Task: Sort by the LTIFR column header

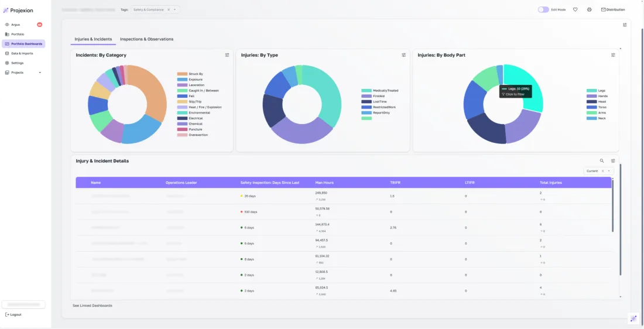Action: [470, 183]
